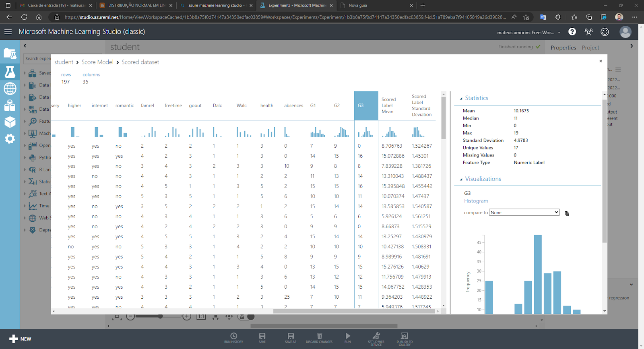This screenshot has width=644, height=349.
Task: Open the user account avatar
Action: click(x=625, y=32)
